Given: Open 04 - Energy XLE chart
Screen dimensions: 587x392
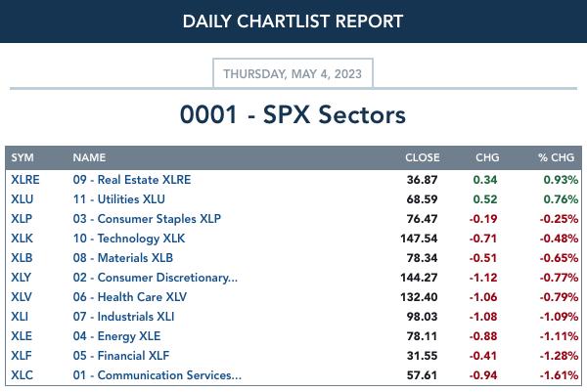Looking at the screenshot, I should [116, 336].
